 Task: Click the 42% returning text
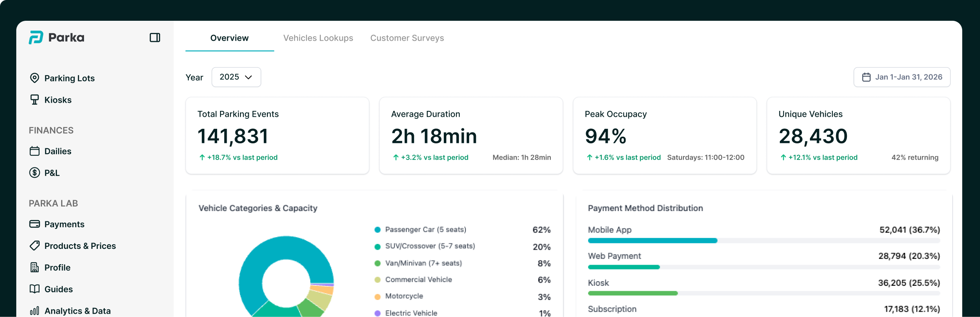[915, 157]
